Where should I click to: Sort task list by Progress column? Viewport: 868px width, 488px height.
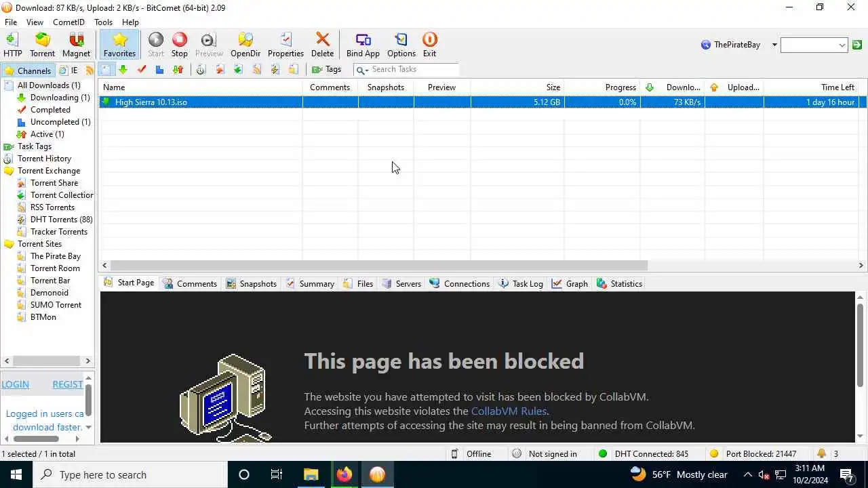[x=602, y=87]
